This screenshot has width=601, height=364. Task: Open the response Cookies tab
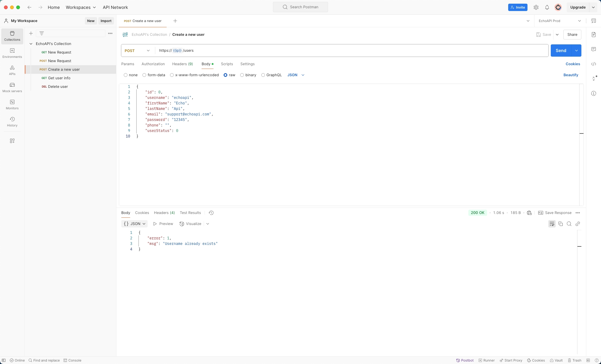coord(142,213)
